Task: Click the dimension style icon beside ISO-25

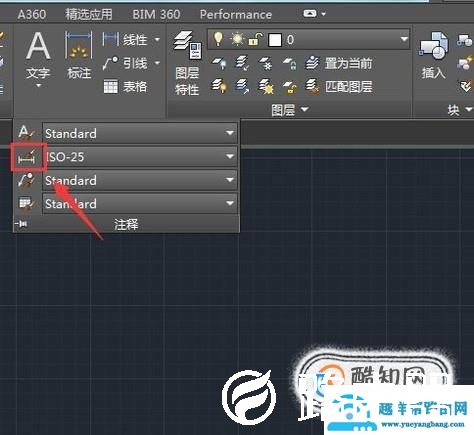Action: coord(27,157)
